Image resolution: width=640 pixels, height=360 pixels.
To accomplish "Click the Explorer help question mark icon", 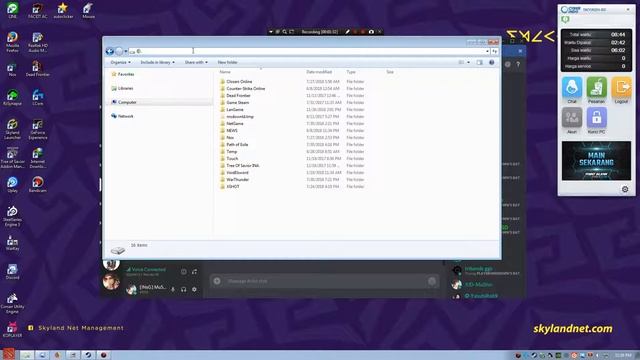I will [x=491, y=62].
